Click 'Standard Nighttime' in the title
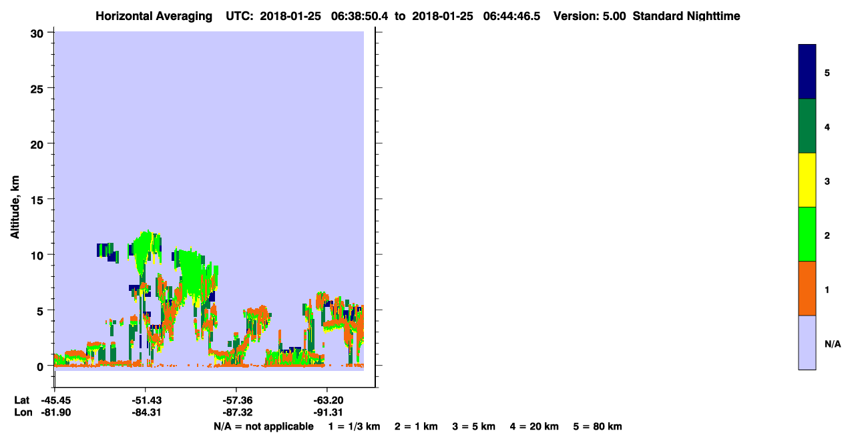Screen dimensions: 868x445 [x=686, y=16]
